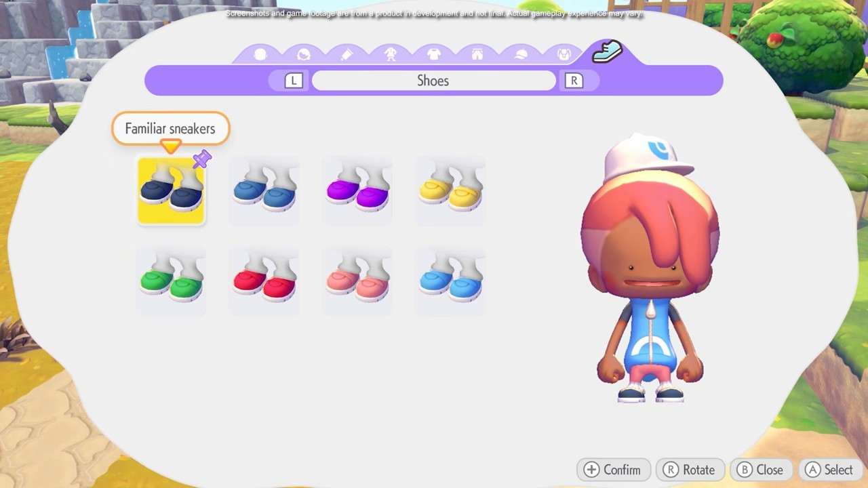Select the full outfit tab icon
The height and width of the screenshot is (488, 868).
coord(391,55)
